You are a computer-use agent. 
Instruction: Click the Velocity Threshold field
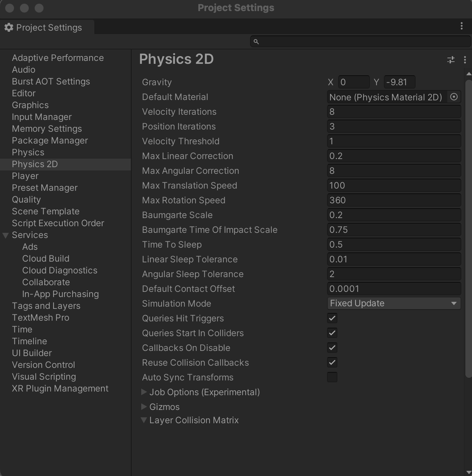coord(394,141)
